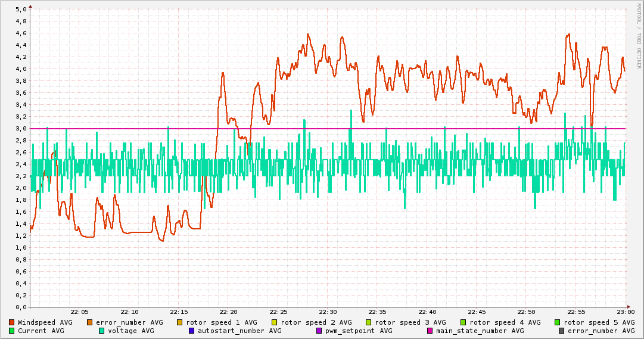Image resolution: width=644 pixels, height=339 pixels.
Task: Click the yellow rotor speed 2 AVG swatch
Action: pyautogui.click(x=274, y=322)
